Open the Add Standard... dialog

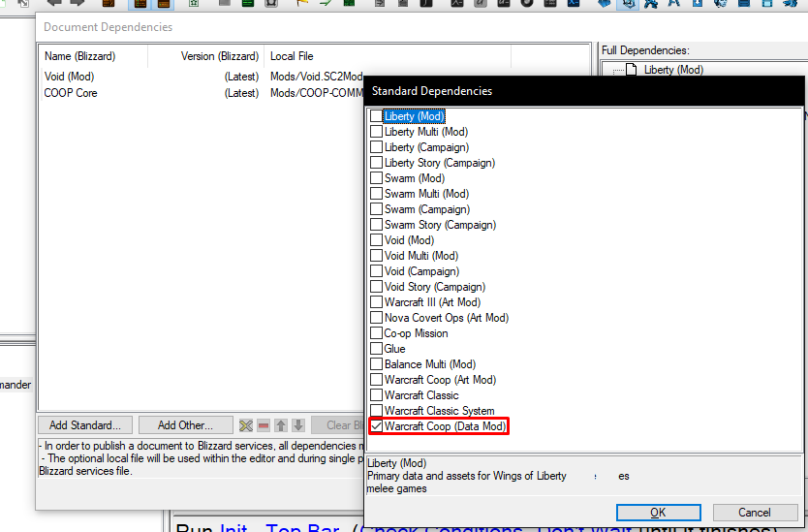[85, 425]
